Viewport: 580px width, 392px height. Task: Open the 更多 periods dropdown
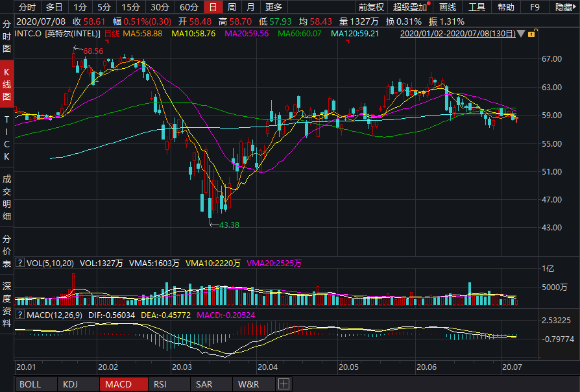point(274,7)
